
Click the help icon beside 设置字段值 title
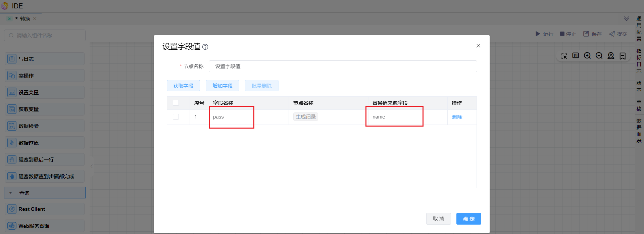205,47
